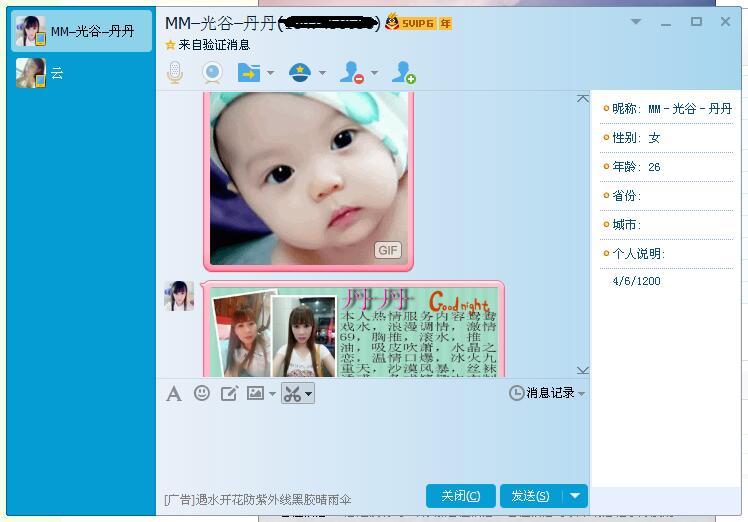This screenshot has width=748, height=522.
Task: Click the baby GIF image in chat
Action: 308,179
